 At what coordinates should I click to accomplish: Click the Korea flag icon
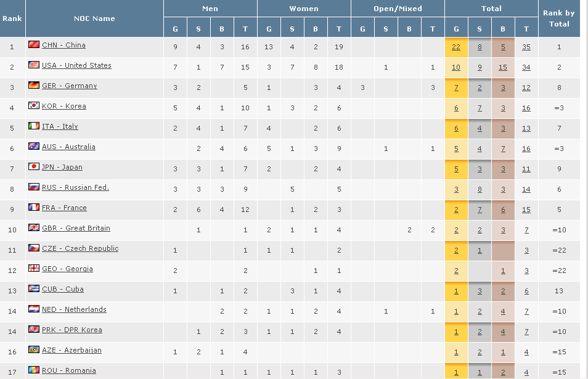[35, 106]
